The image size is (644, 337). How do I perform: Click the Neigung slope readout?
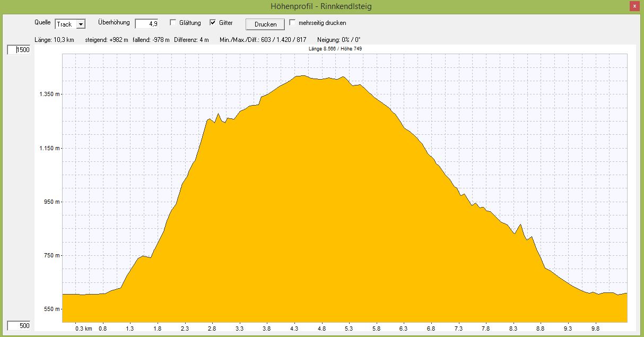338,40
